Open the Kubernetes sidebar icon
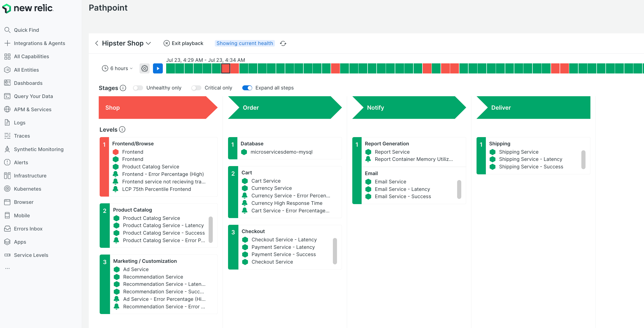The width and height of the screenshot is (644, 328). click(x=7, y=189)
